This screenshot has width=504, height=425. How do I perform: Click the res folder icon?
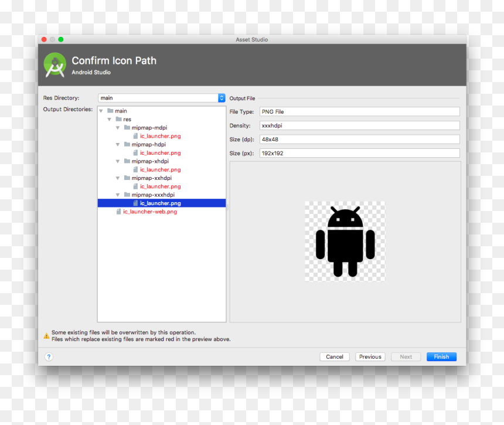click(x=118, y=119)
